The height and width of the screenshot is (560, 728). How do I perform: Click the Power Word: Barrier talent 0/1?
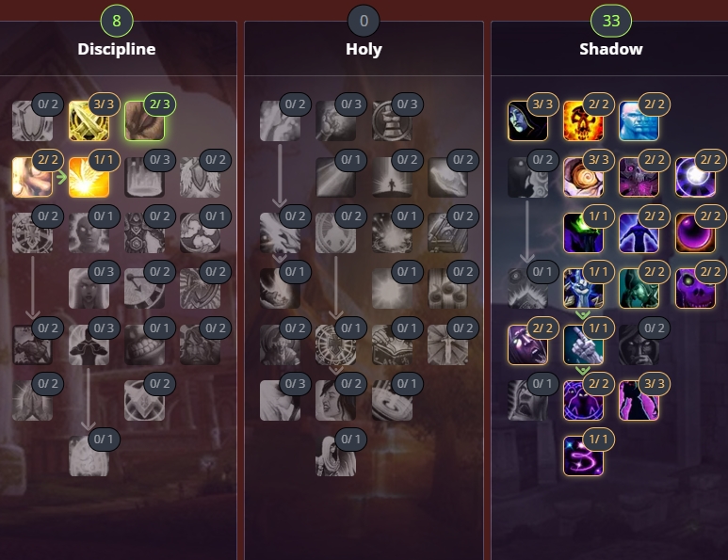pyautogui.click(x=89, y=456)
